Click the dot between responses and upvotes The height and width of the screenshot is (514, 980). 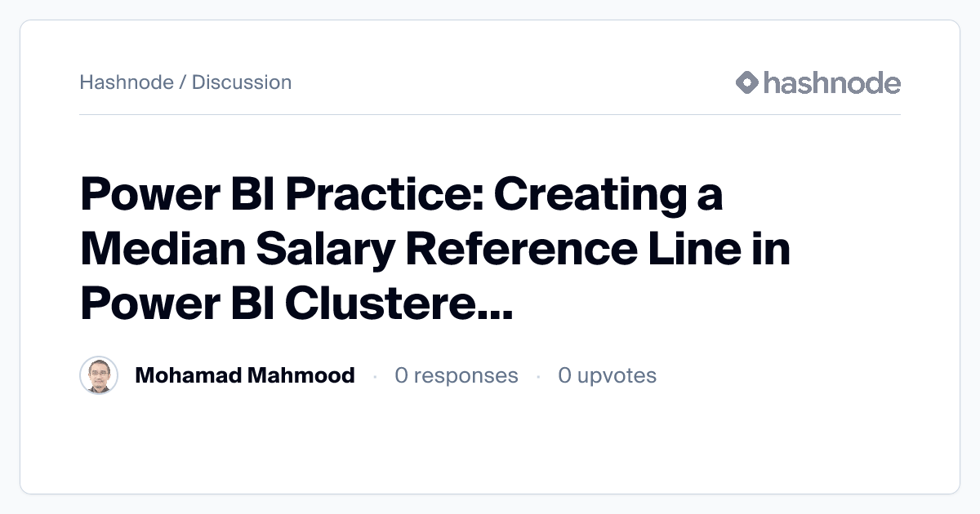click(538, 376)
